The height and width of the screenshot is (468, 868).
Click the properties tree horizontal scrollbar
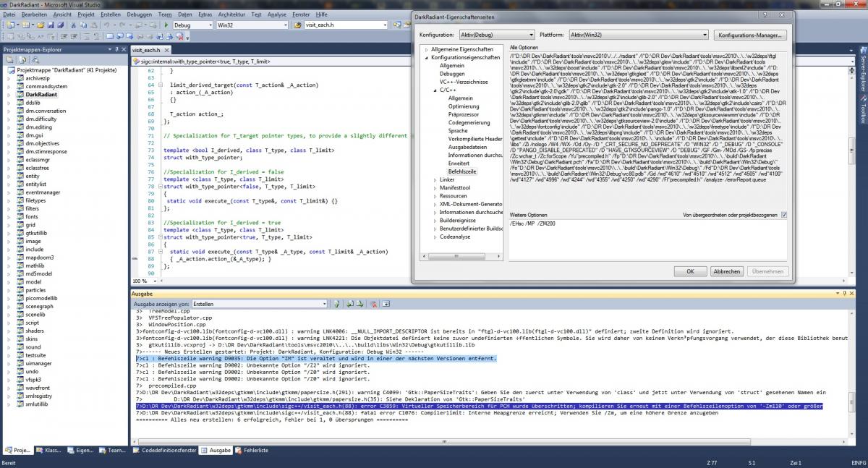click(x=461, y=256)
